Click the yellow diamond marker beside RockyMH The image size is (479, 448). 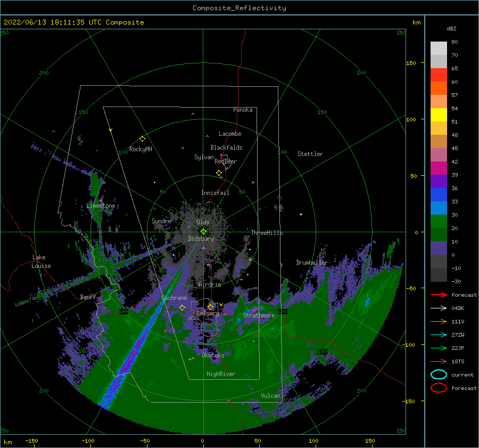coord(142,139)
